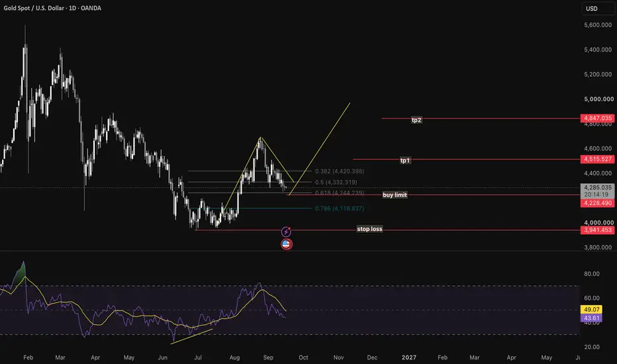Click the Dec label on time axis
617x364 pixels.
click(372, 357)
